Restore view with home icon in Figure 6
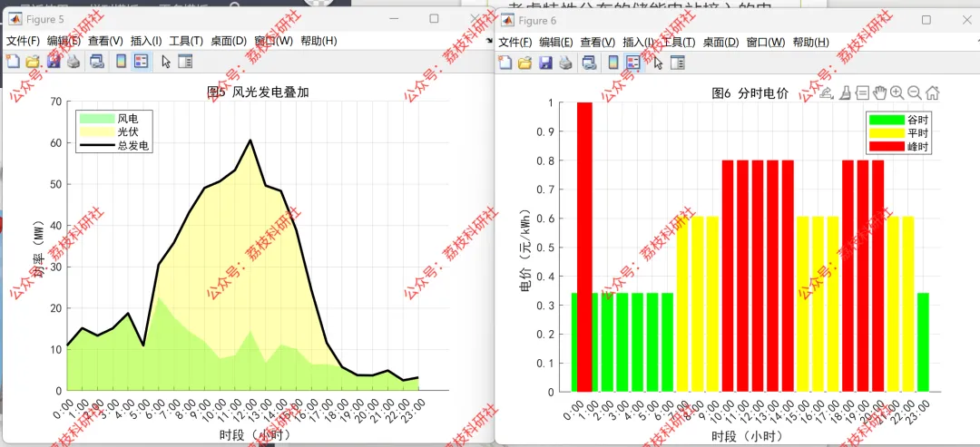 [x=932, y=93]
